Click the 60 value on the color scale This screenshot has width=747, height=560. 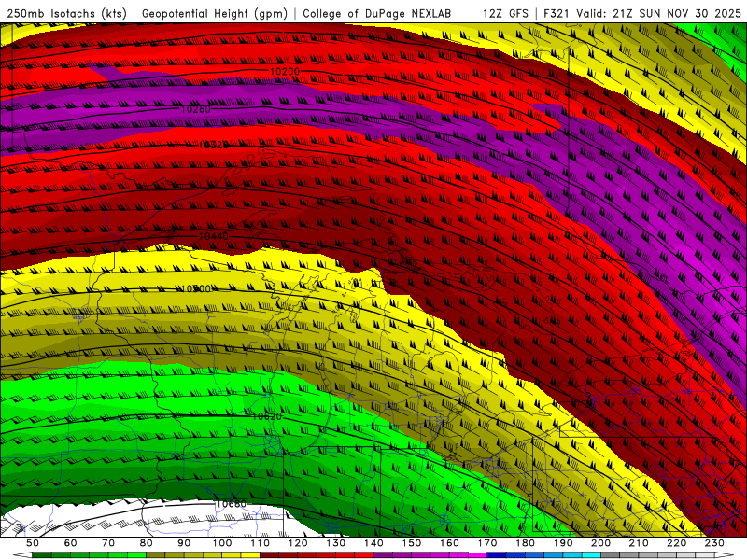[70, 543]
